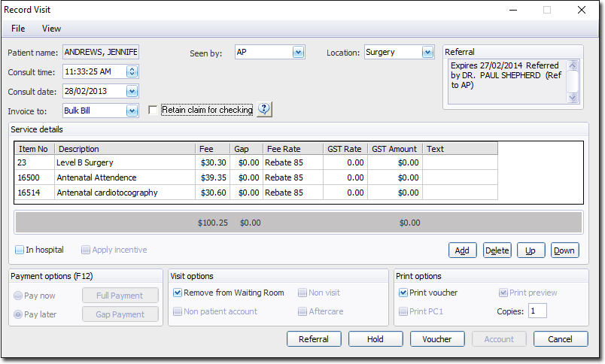Enable Retain claim for checking checkbox
Viewport: 605px width, 364px height.
pyautogui.click(x=154, y=111)
